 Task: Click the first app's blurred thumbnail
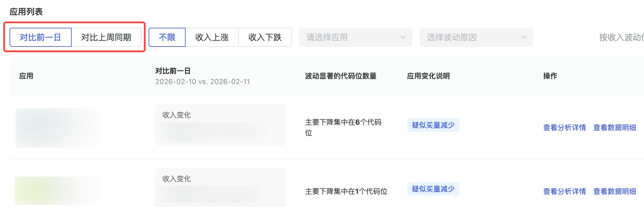pyautogui.click(x=58, y=128)
